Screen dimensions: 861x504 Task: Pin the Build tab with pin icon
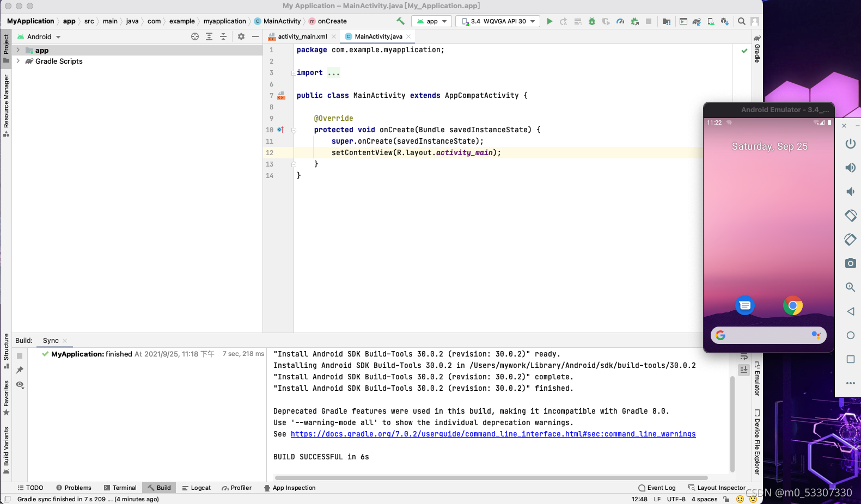pyautogui.click(x=20, y=370)
